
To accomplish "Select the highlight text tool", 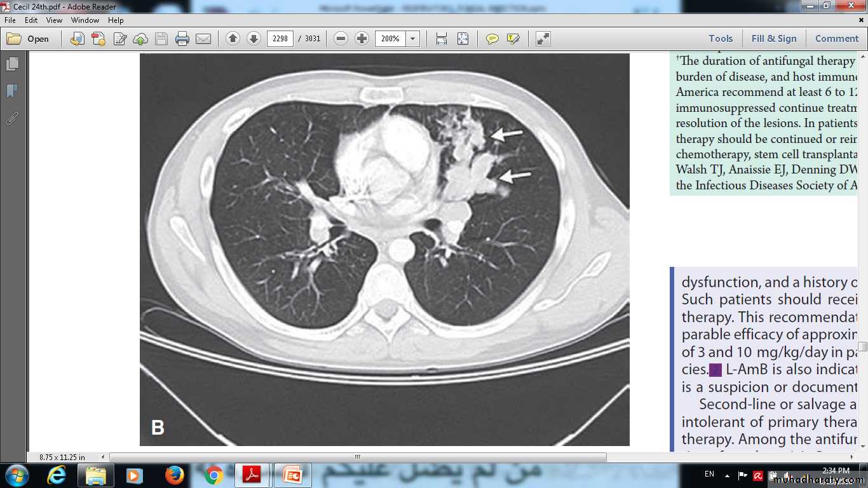I will pos(513,39).
